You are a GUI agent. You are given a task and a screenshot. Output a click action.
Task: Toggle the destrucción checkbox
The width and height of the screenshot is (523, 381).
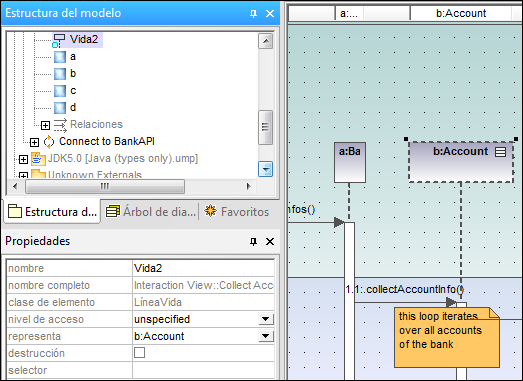(x=139, y=353)
